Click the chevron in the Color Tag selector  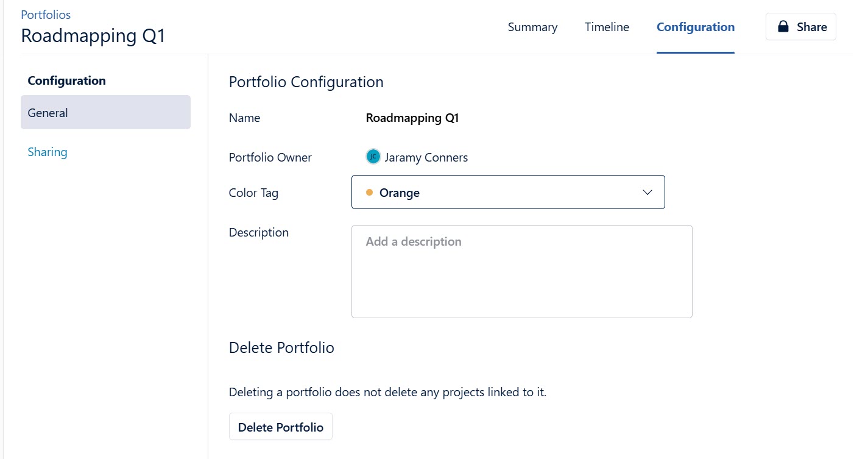[647, 192]
